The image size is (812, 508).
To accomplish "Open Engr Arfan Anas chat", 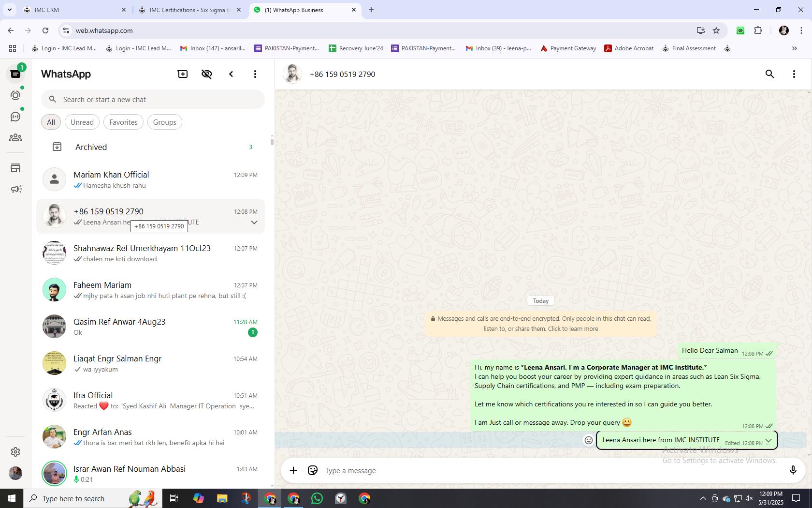I will click(151, 437).
